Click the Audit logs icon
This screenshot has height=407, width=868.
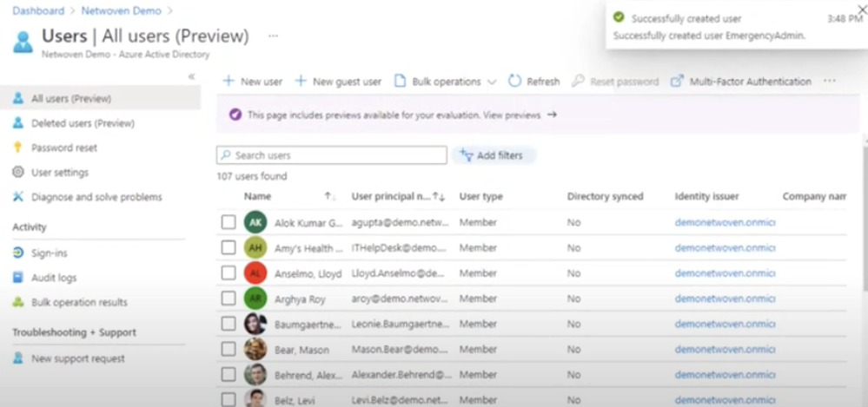(x=18, y=278)
